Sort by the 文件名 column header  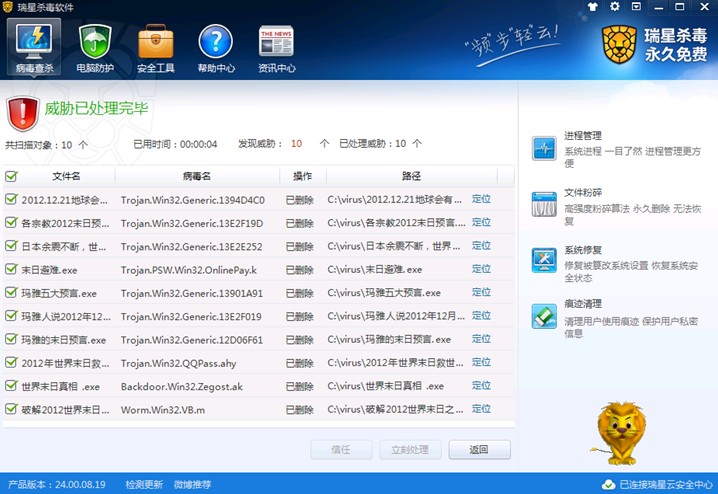click(66, 176)
